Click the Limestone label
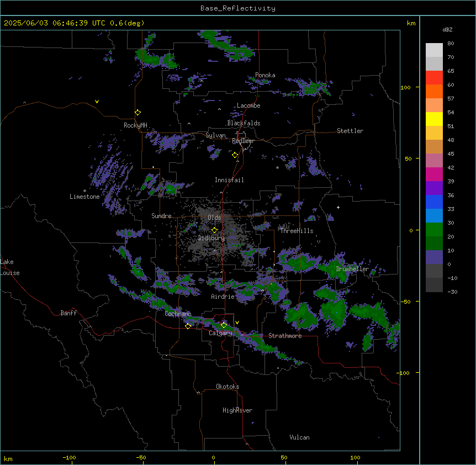476x465 pixels. (84, 197)
